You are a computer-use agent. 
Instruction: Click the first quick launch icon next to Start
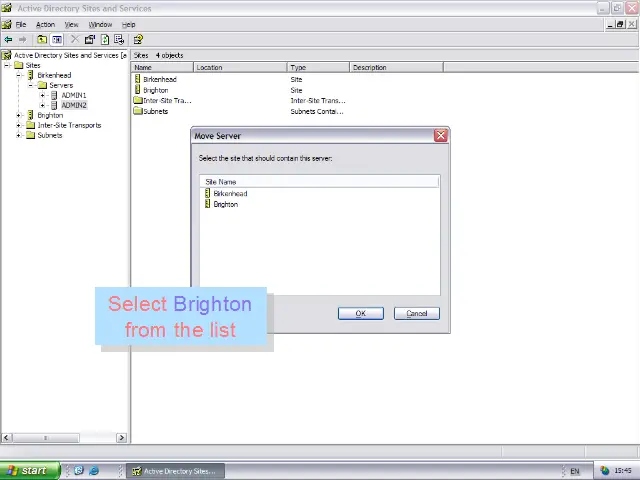(x=79, y=471)
